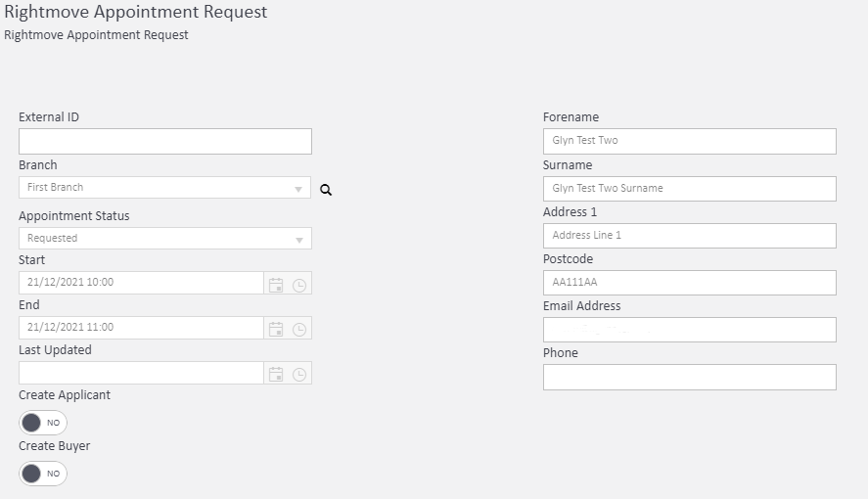Open the End time clock picker
Screen dimensions: 868x499
[x=299, y=329]
